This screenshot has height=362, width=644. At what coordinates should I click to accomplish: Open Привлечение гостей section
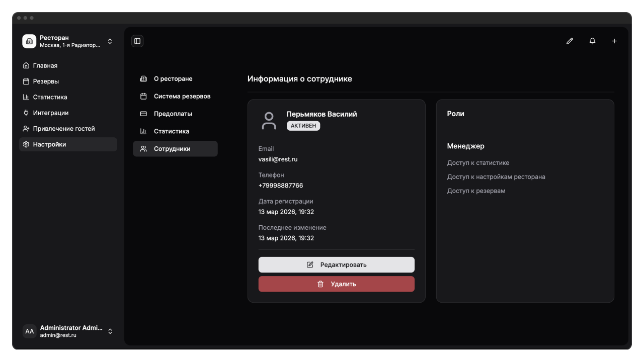pos(63,129)
